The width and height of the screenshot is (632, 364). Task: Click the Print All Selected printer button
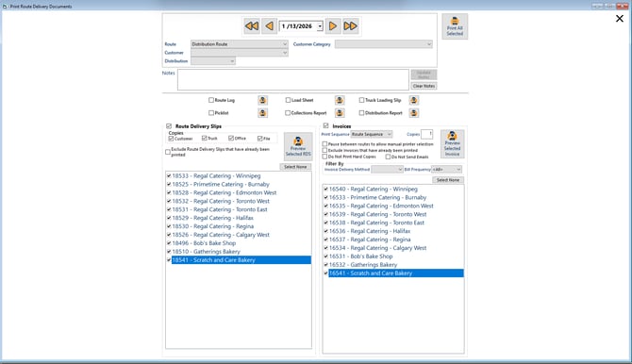click(x=455, y=26)
